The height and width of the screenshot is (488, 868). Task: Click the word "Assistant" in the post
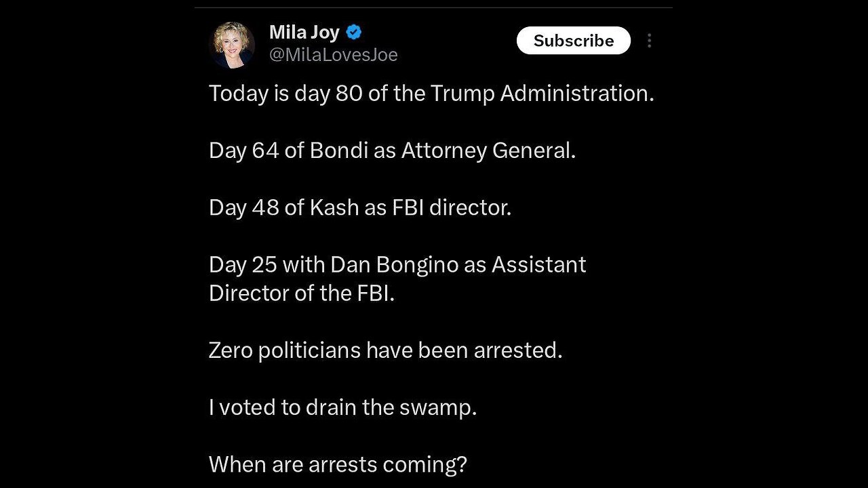click(538, 264)
